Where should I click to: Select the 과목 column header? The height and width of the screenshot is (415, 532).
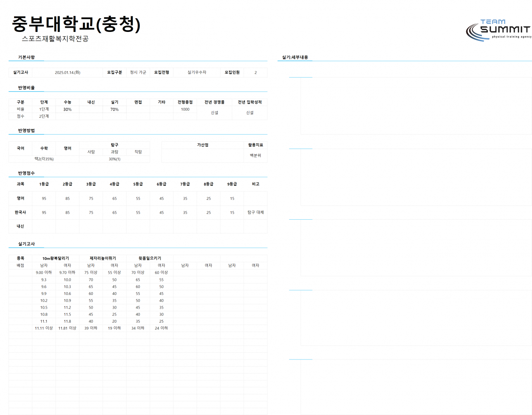[x=21, y=184]
